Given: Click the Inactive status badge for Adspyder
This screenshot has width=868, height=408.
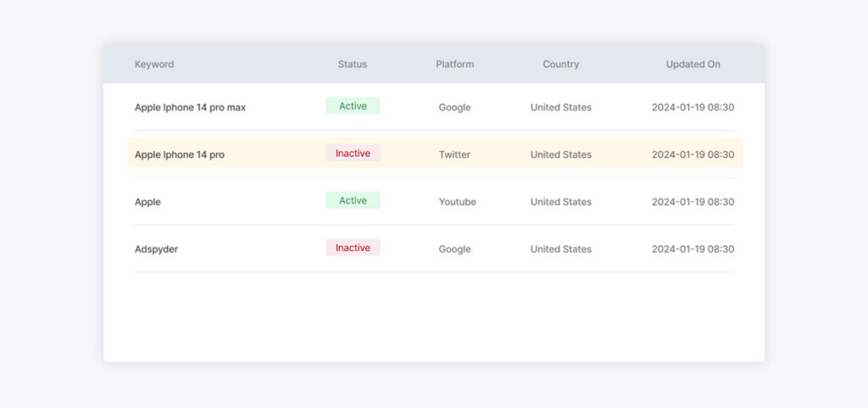Looking at the screenshot, I should pos(353,249).
